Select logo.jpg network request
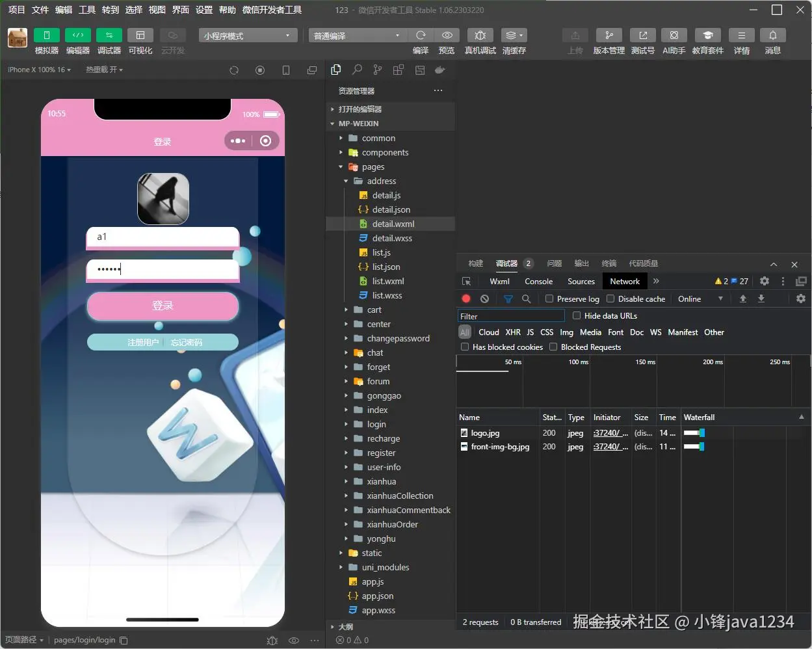 click(486, 433)
